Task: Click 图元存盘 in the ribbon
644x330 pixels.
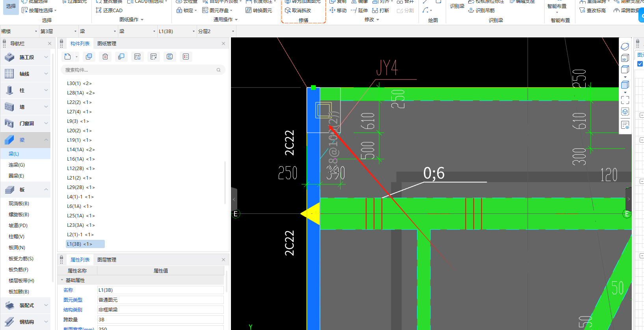Action: point(217,10)
